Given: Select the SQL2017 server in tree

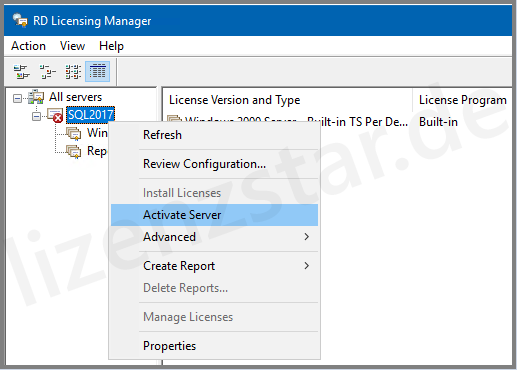Looking at the screenshot, I should pos(90,115).
